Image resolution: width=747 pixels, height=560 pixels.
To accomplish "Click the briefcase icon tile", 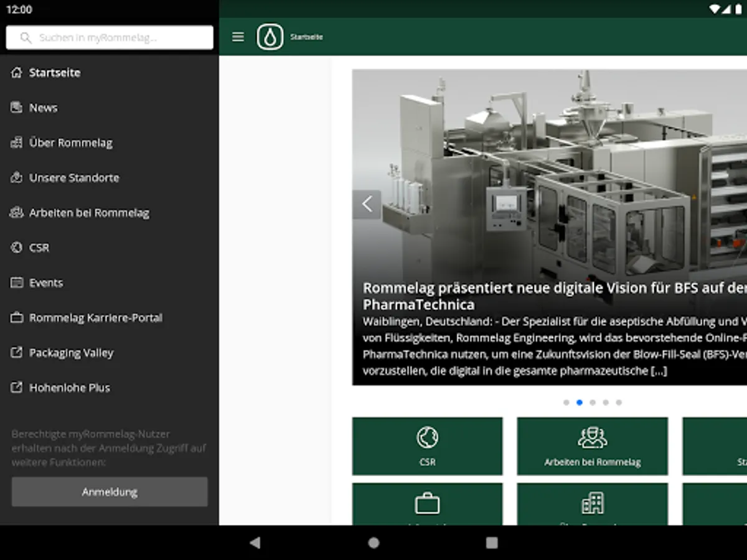I will coord(427,504).
